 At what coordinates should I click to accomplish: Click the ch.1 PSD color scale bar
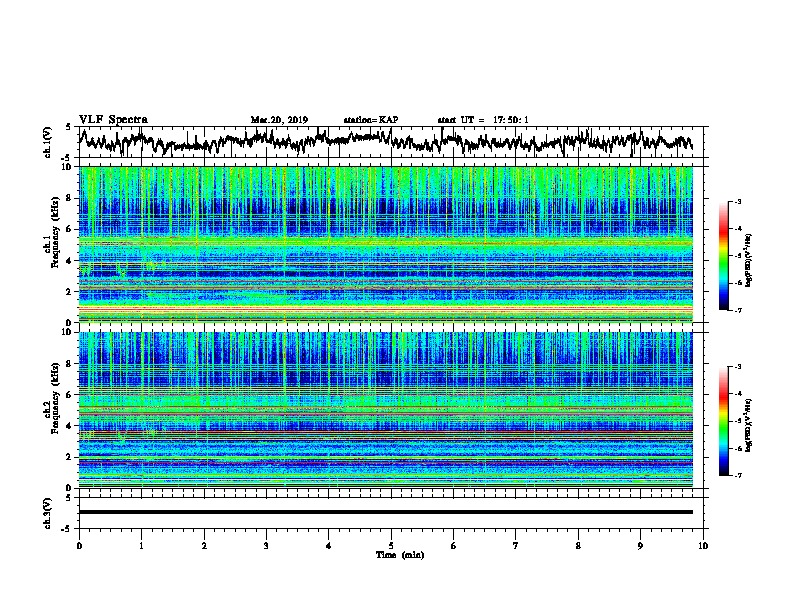point(724,256)
